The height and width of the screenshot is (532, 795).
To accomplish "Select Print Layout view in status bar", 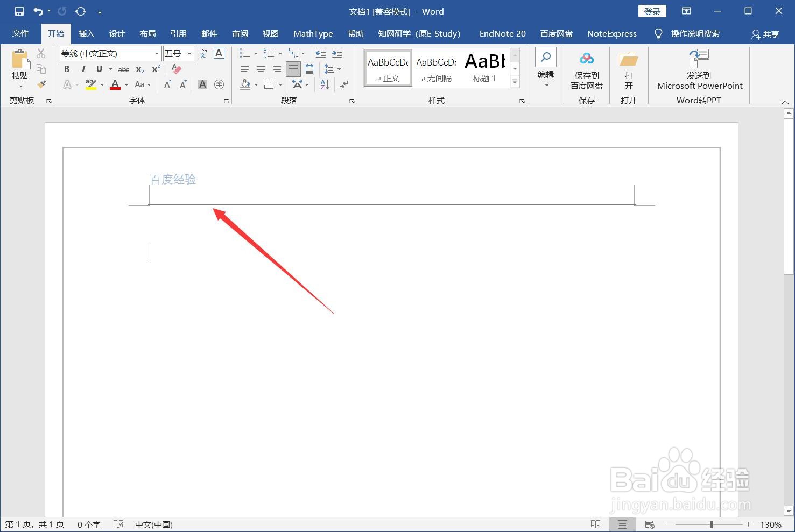I will [622, 524].
